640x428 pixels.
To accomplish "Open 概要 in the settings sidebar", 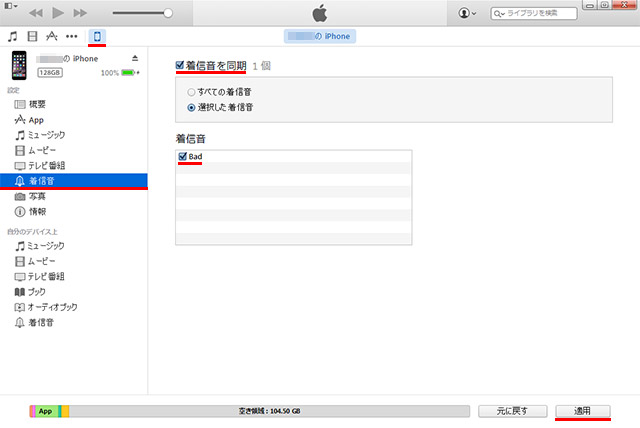I will pos(36,104).
